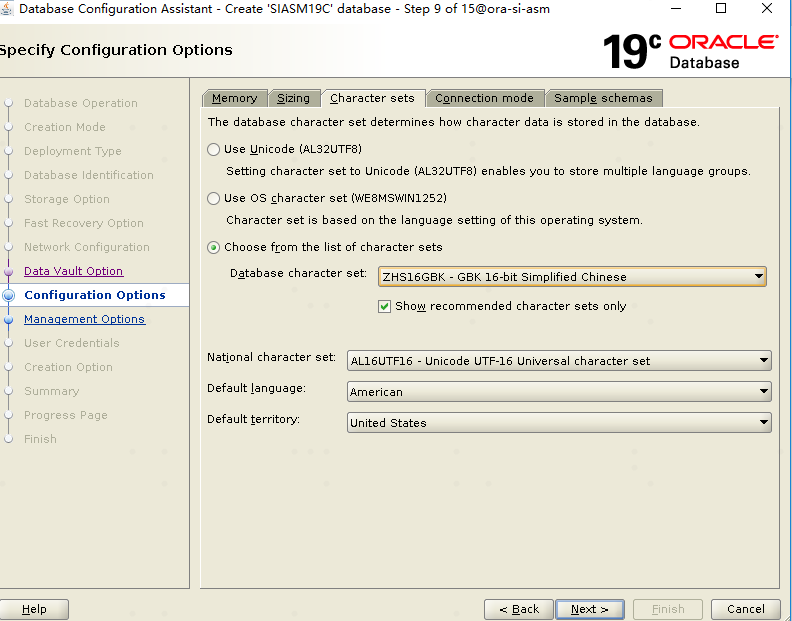Click the Progress Page step
Screen dimensions: 792x621
coord(66,415)
